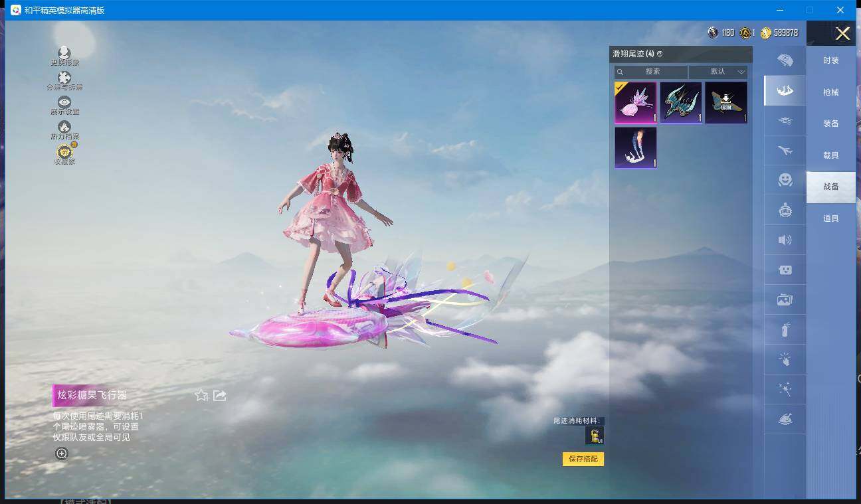This screenshot has width=861, height=504.
Task: Switch to the 载具 vehicles tab
Action: click(x=831, y=155)
